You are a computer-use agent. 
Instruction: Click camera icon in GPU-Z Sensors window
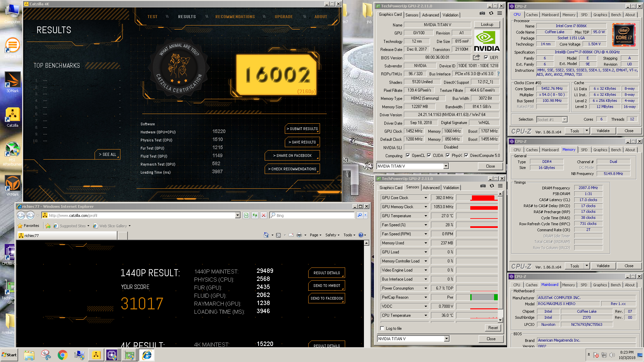point(483,186)
